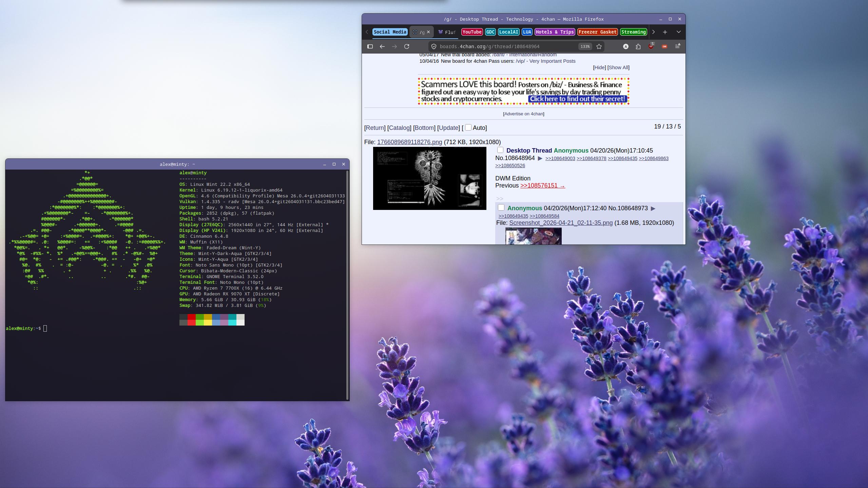Click the shield tracking protection icon
The image size is (868, 488).
(433, 46)
